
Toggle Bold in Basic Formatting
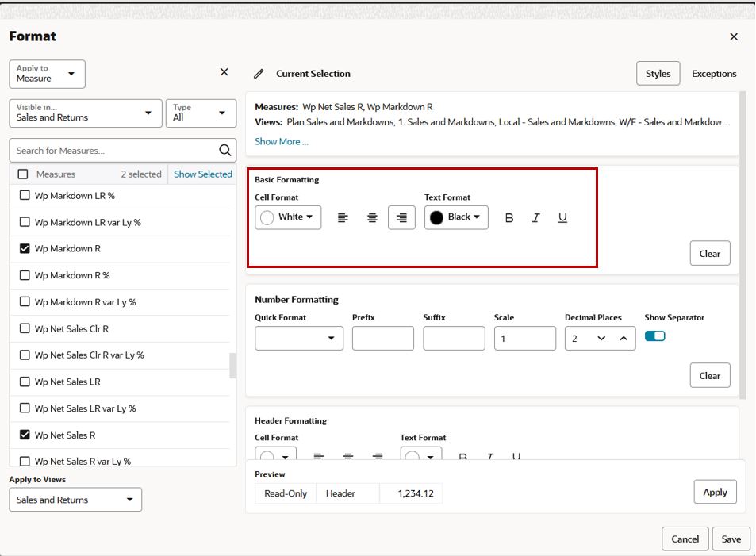click(x=509, y=218)
